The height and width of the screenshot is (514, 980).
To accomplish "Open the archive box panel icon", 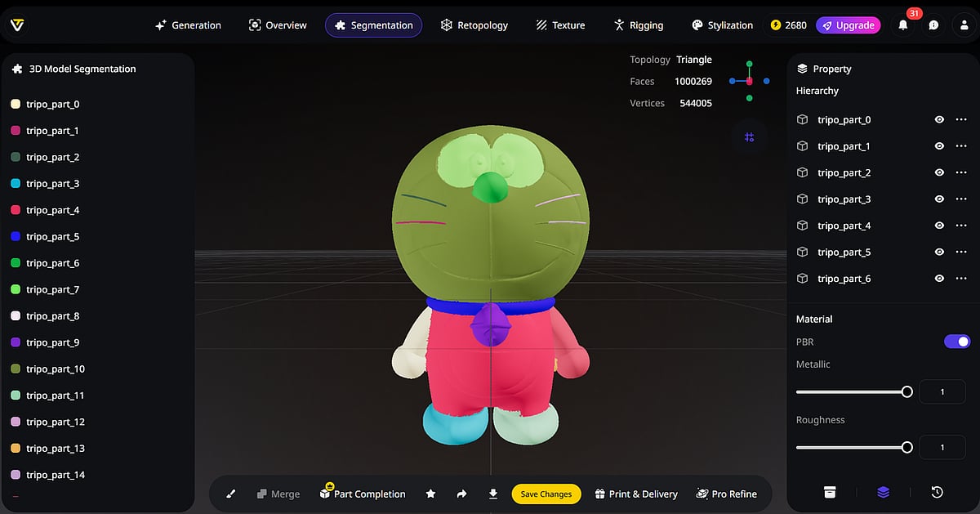I will click(830, 492).
